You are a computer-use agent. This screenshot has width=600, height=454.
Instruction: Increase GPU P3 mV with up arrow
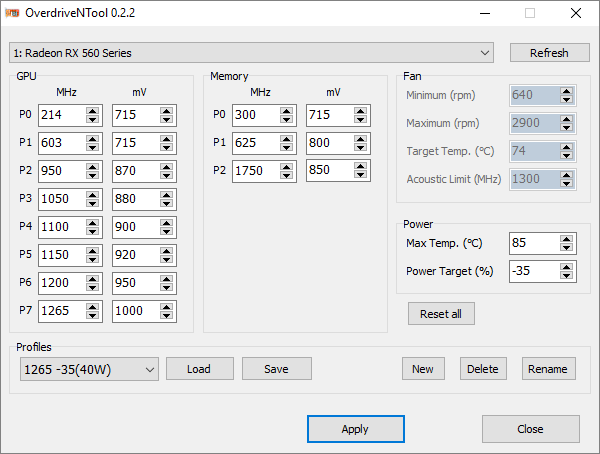click(x=166, y=195)
